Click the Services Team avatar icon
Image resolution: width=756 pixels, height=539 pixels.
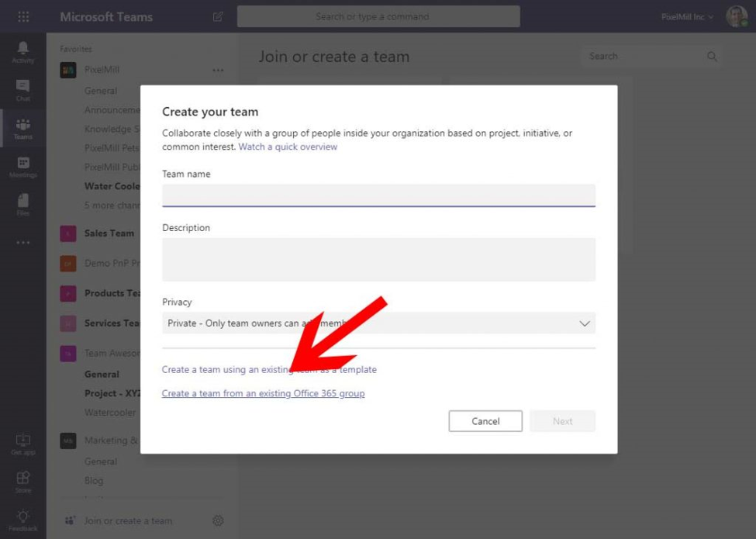click(x=68, y=323)
